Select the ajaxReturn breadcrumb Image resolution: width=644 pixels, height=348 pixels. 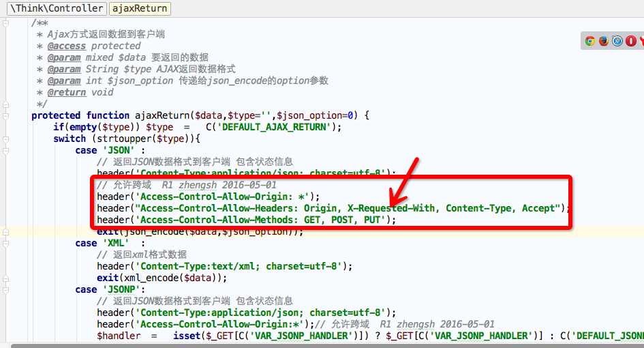coord(140,8)
